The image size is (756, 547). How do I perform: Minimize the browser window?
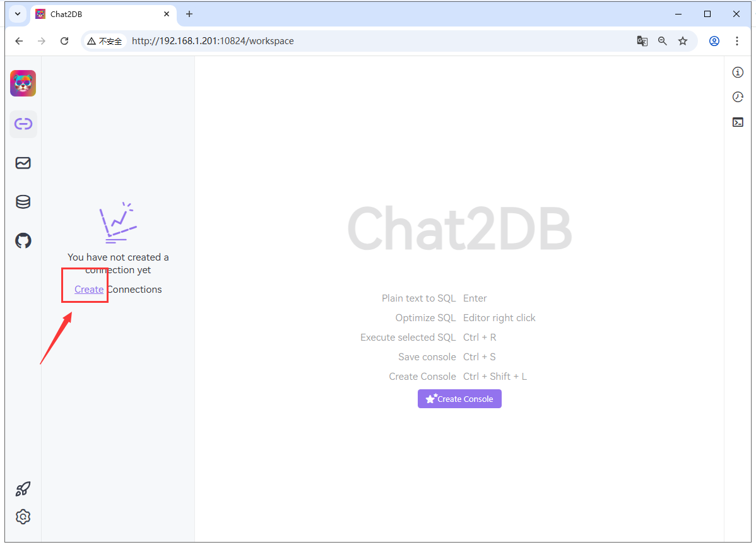678,14
